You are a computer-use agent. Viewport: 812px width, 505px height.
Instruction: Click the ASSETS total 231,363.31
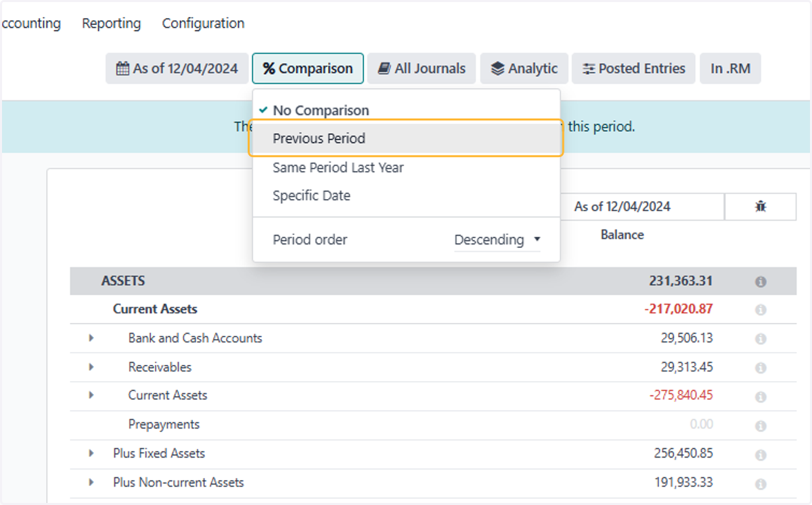tap(681, 281)
